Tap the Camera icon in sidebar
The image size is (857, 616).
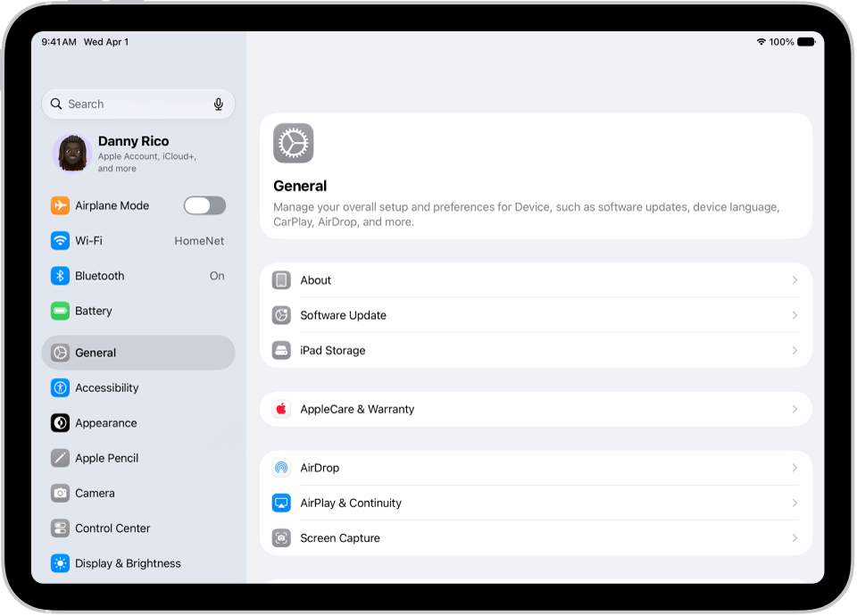click(60, 493)
